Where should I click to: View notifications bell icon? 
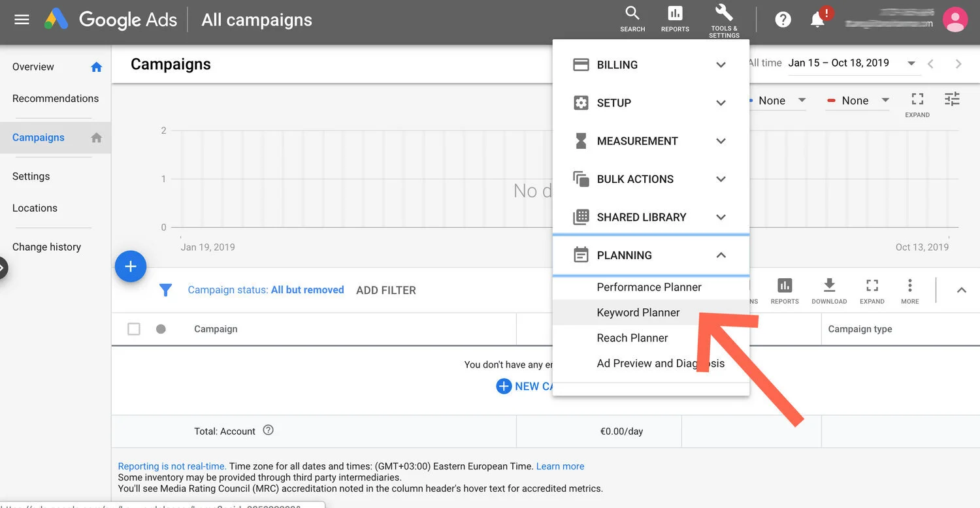[817, 20]
